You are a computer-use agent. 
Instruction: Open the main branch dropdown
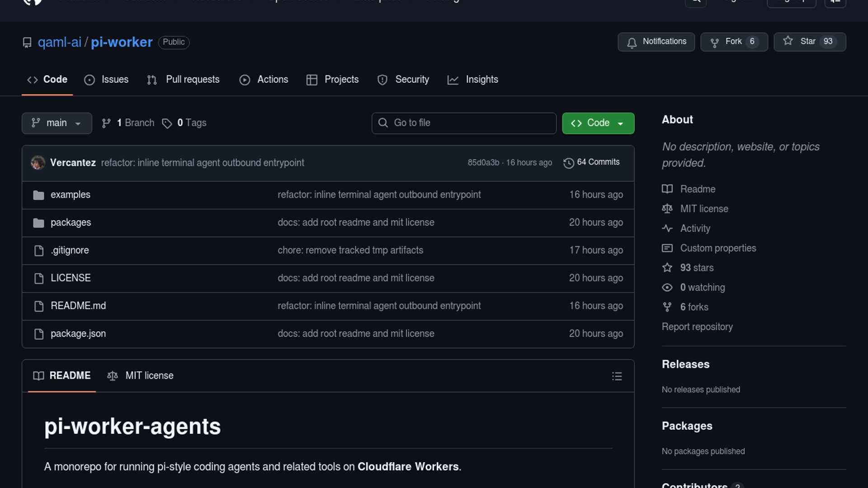click(57, 123)
